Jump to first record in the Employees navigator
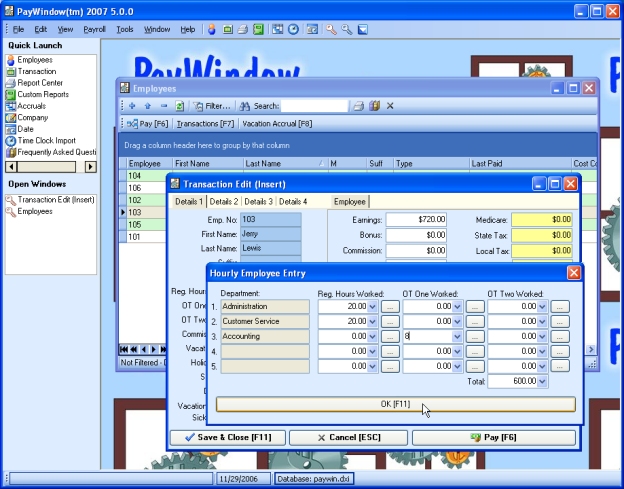Image resolution: width=624 pixels, height=489 pixels. pos(124,349)
